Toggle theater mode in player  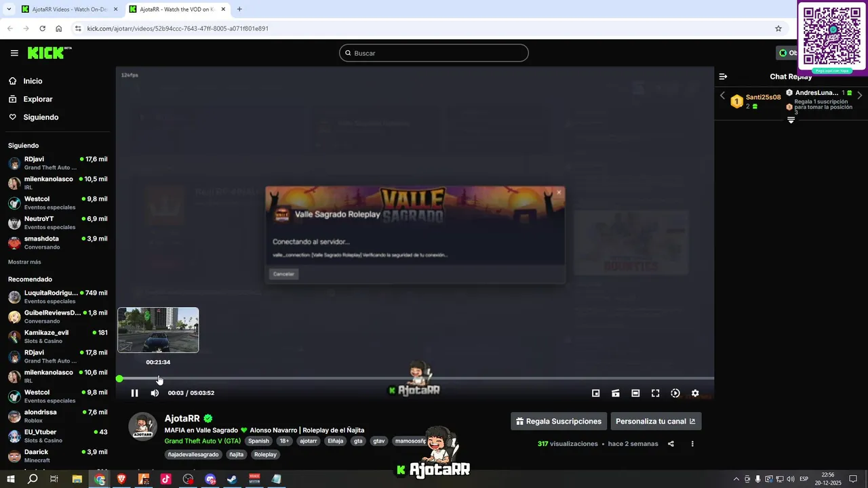tap(635, 393)
